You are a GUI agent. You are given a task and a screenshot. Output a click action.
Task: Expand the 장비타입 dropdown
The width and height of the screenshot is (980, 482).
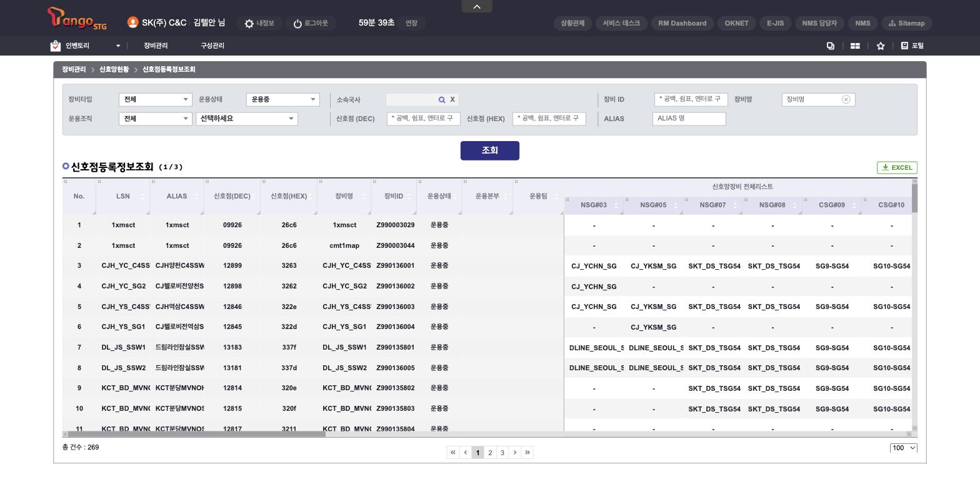156,99
